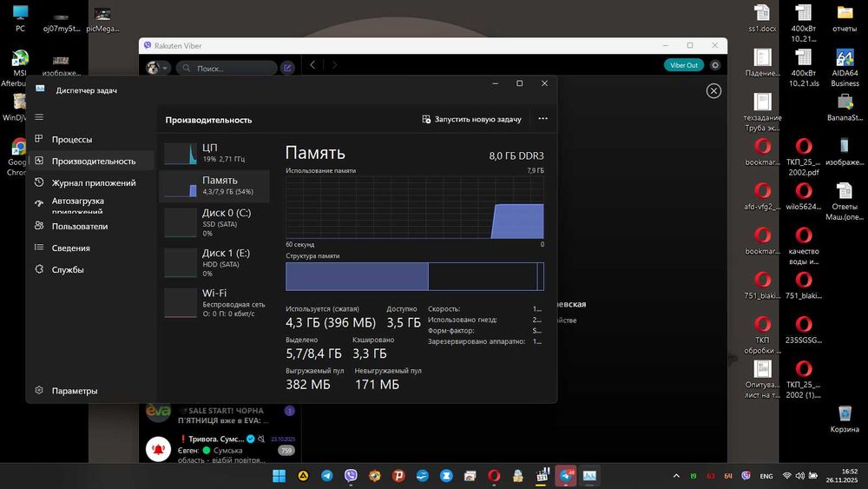Open the Recycle Bin (Корзина) desktop icon
The image size is (868, 489).
[x=845, y=420]
